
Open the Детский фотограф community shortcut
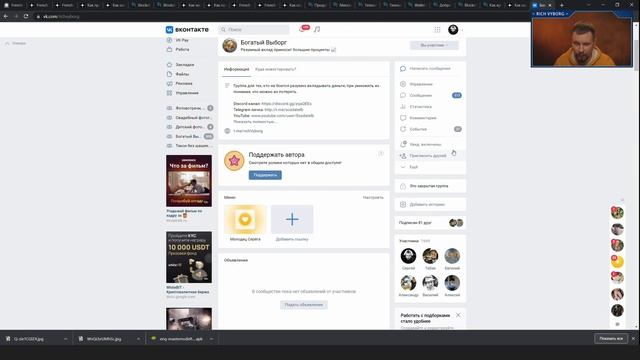click(x=189, y=127)
